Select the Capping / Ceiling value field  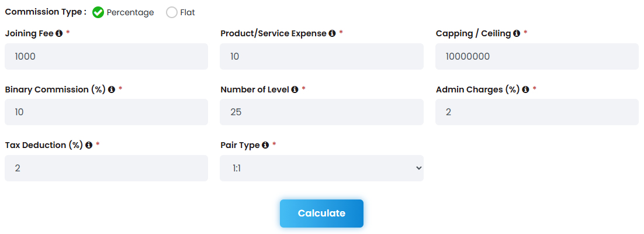coord(537,56)
